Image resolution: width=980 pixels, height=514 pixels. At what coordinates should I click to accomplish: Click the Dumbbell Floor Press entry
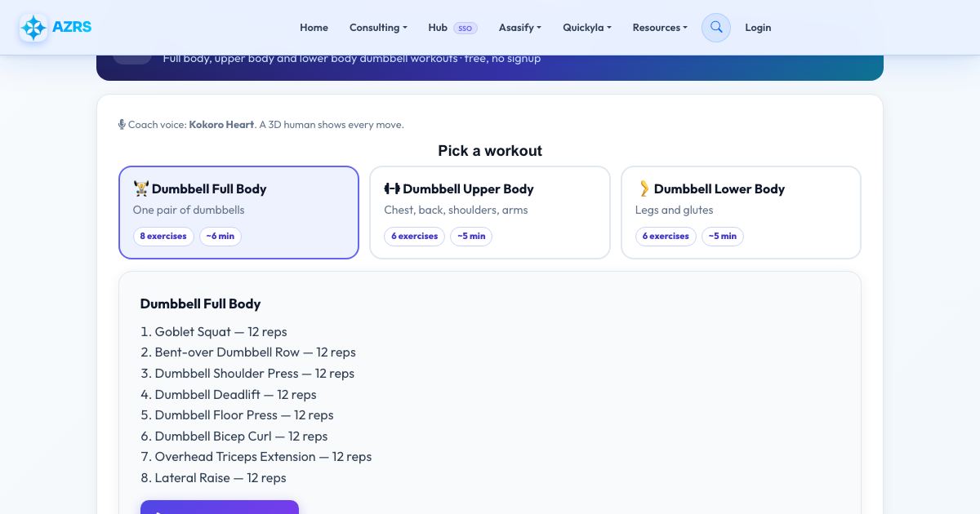pos(244,415)
